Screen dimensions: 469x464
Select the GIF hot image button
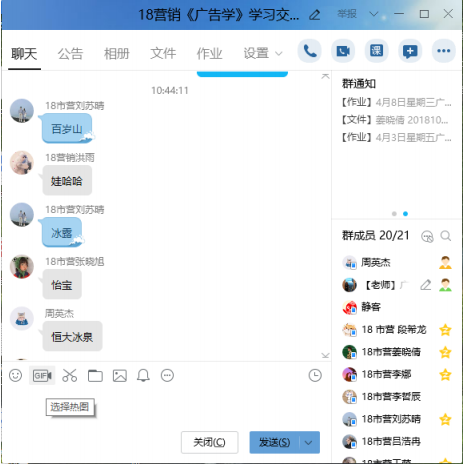click(x=42, y=375)
